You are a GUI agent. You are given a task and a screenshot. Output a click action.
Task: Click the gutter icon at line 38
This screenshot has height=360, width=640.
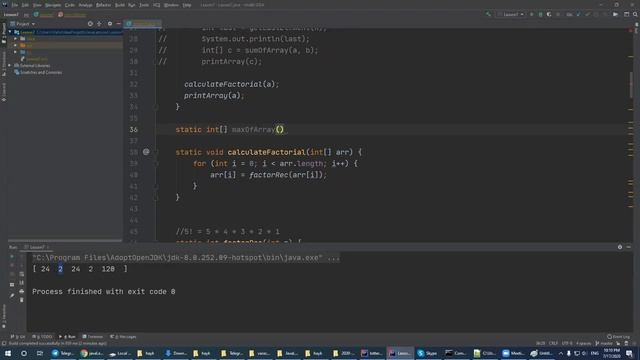(x=146, y=152)
